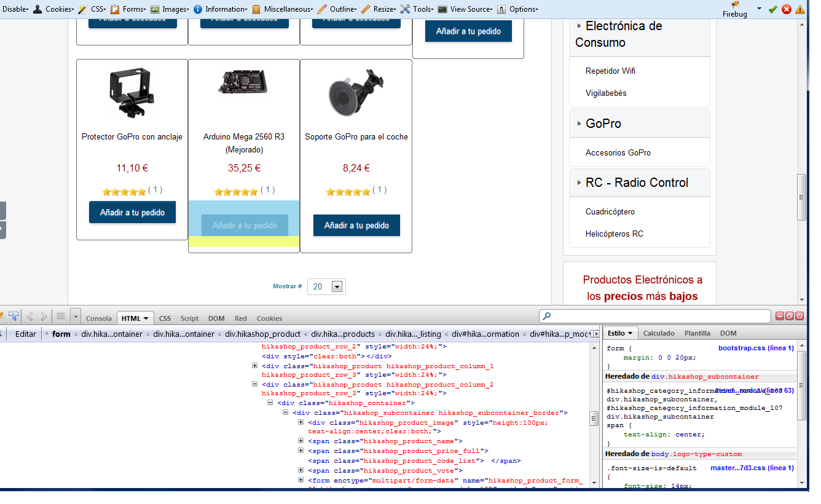Add Protector GoPro con anclaje to order
The height and width of the screenshot is (504, 821).
[132, 212]
